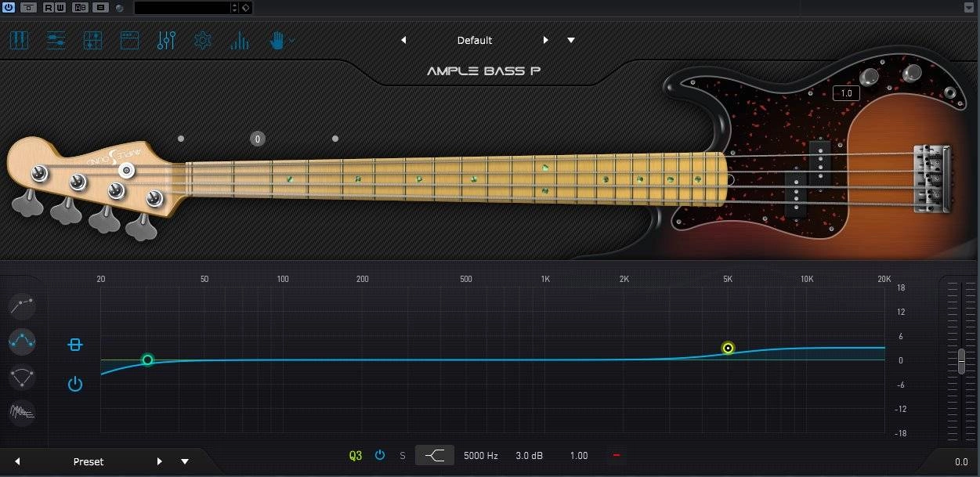Viewport: 980px width, 477px height.
Task: Remove the band with red minus button
Action: click(616, 455)
